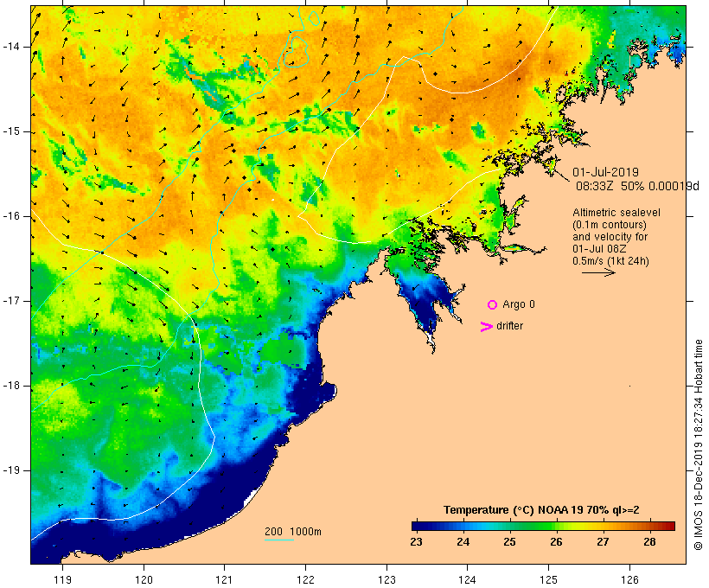Click the 0.5m/s (1kt 24h) text
This screenshot has width=709, height=588.
click(610, 261)
